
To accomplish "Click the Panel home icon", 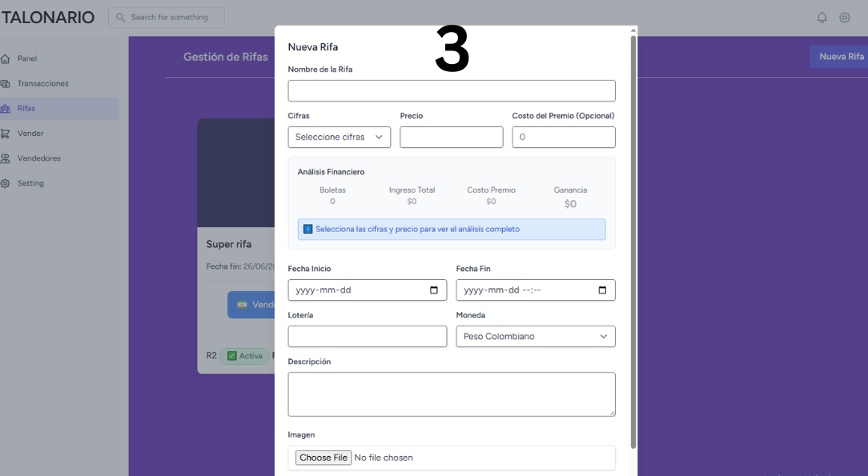I will pyautogui.click(x=6, y=58).
